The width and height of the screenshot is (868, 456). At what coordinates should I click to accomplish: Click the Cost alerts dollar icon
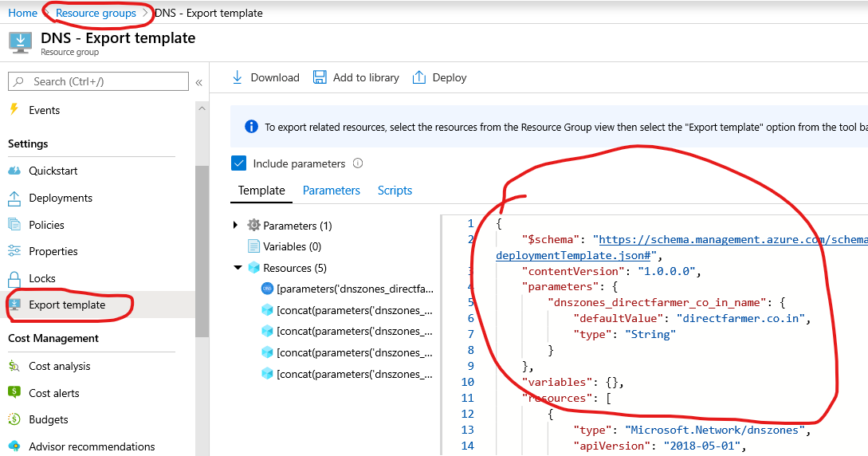tap(14, 392)
